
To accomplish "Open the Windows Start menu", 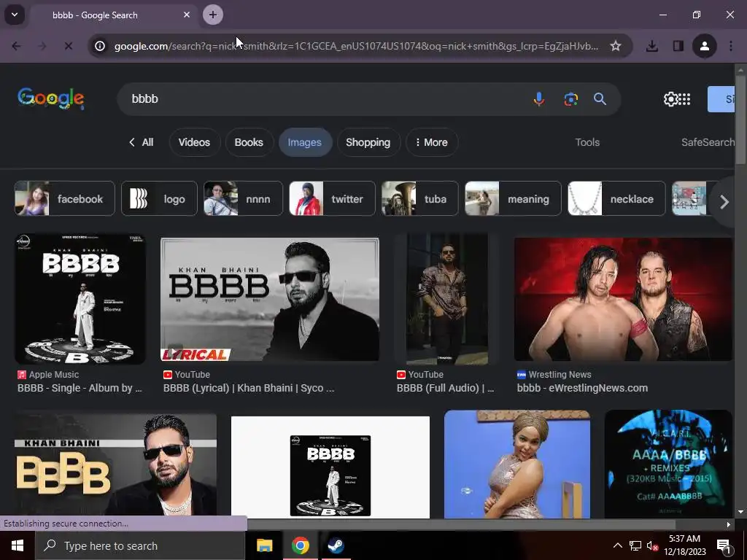I will tap(18, 545).
